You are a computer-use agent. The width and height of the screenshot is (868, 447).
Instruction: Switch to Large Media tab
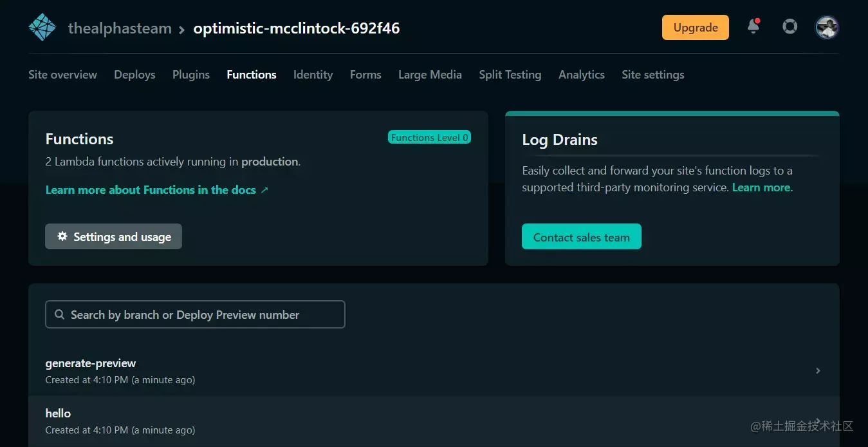point(430,75)
